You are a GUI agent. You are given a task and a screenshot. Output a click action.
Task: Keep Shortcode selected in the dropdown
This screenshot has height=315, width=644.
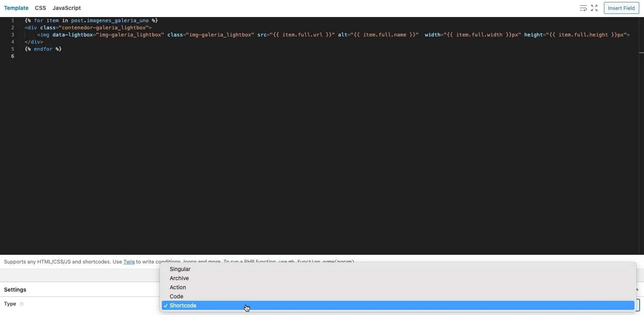183,305
